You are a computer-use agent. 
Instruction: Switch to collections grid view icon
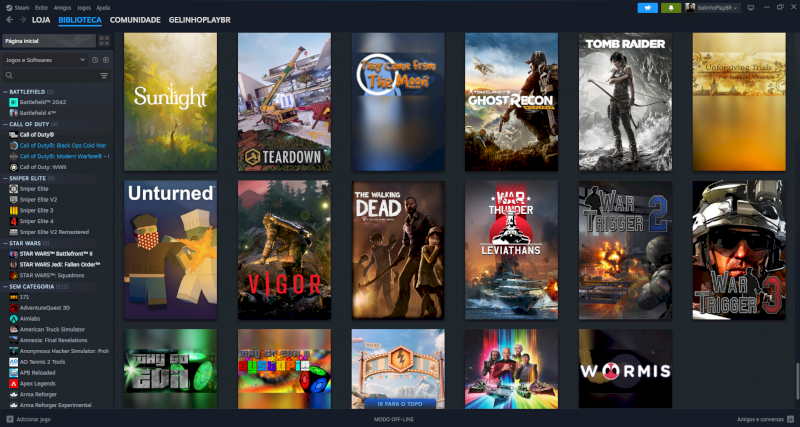(x=104, y=41)
